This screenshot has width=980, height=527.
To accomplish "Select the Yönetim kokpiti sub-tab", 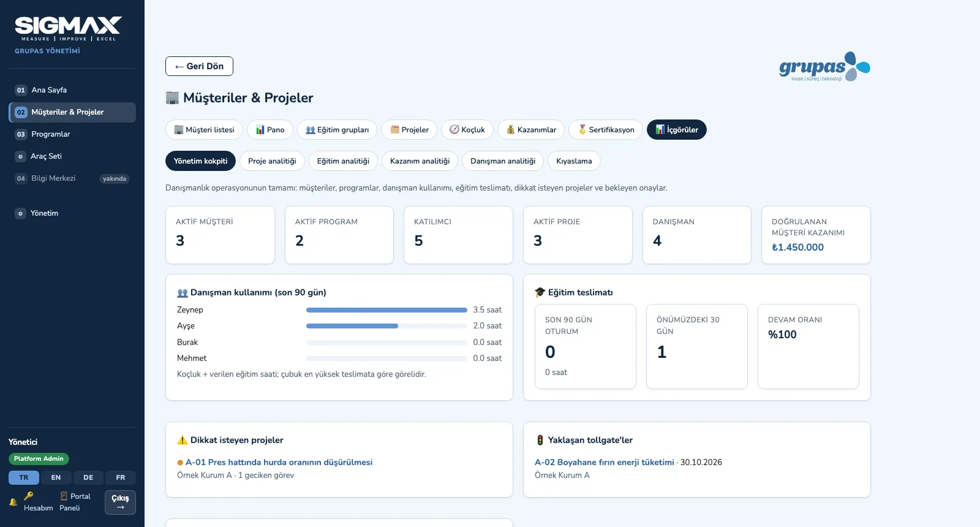I will pyautogui.click(x=200, y=161).
